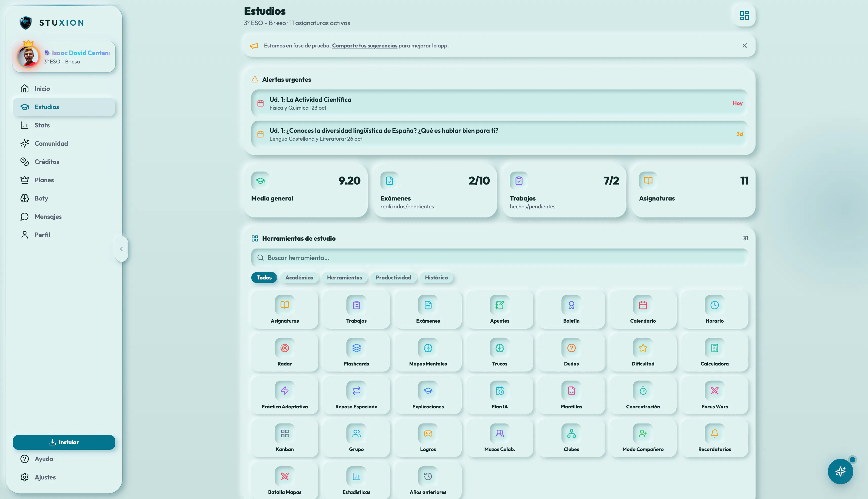
Task: Open the Plan IA tool
Action: 500,395
